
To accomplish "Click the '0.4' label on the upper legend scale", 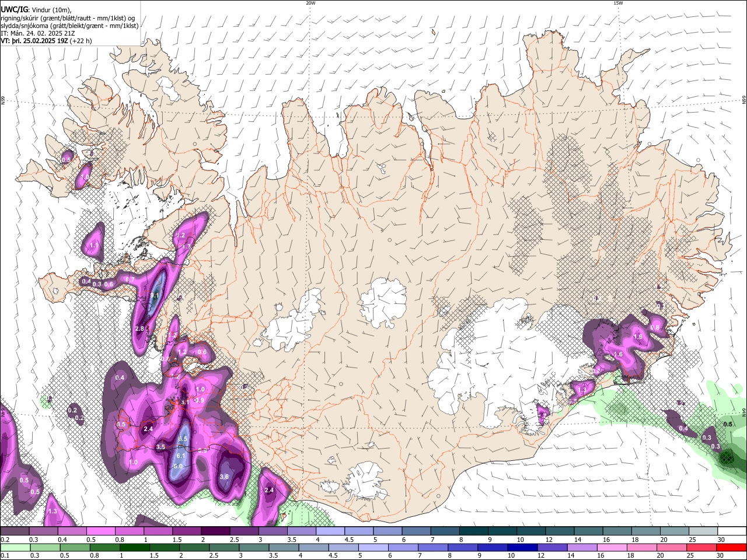I will click(62, 540).
